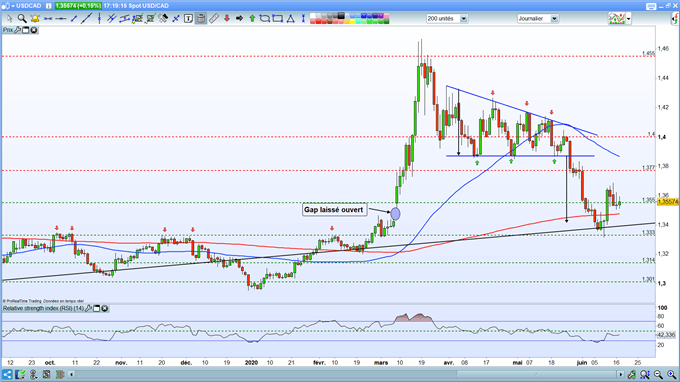Click the fourth icon in the bottom-left bar
Screen dimensions: 680x382
pyautogui.click(x=46, y=374)
